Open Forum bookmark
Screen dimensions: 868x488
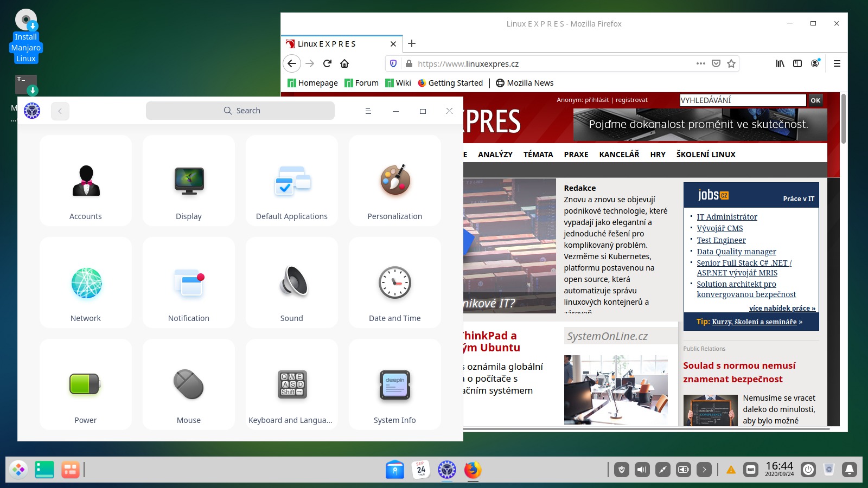[x=361, y=83]
